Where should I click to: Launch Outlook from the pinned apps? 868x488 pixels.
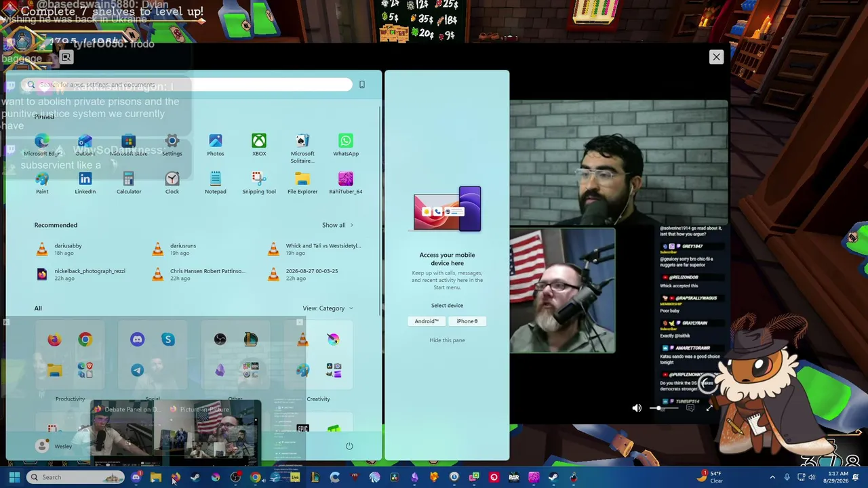click(x=85, y=145)
